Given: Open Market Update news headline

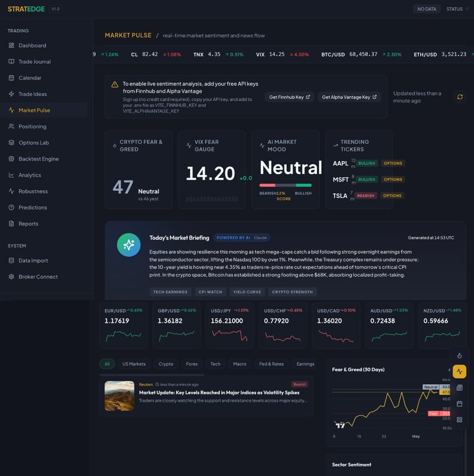Looking at the screenshot, I should [x=219, y=392].
